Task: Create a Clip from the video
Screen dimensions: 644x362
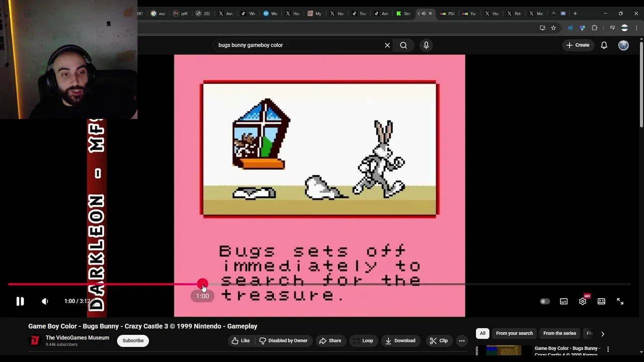Action: pyautogui.click(x=438, y=340)
